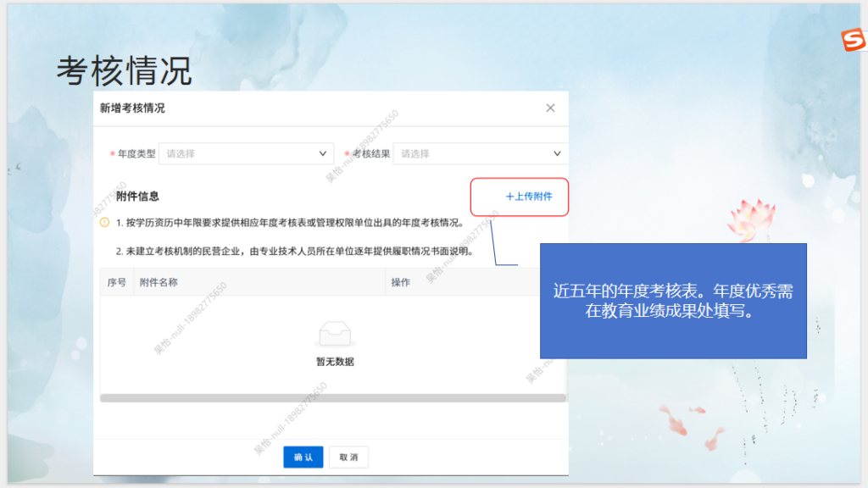
Task: Click the empty inbox icon in the table
Action: coord(335,335)
